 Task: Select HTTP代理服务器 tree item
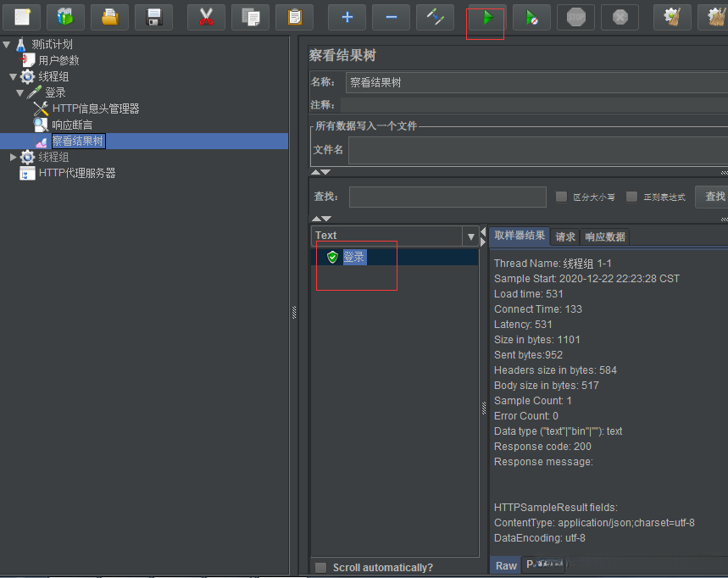click(77, 173)
